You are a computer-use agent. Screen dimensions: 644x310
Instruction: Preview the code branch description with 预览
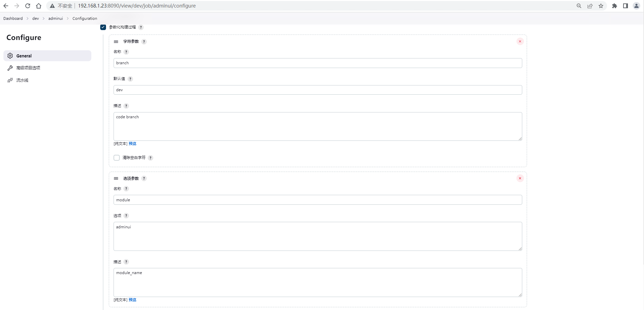(x=132, y=144)
